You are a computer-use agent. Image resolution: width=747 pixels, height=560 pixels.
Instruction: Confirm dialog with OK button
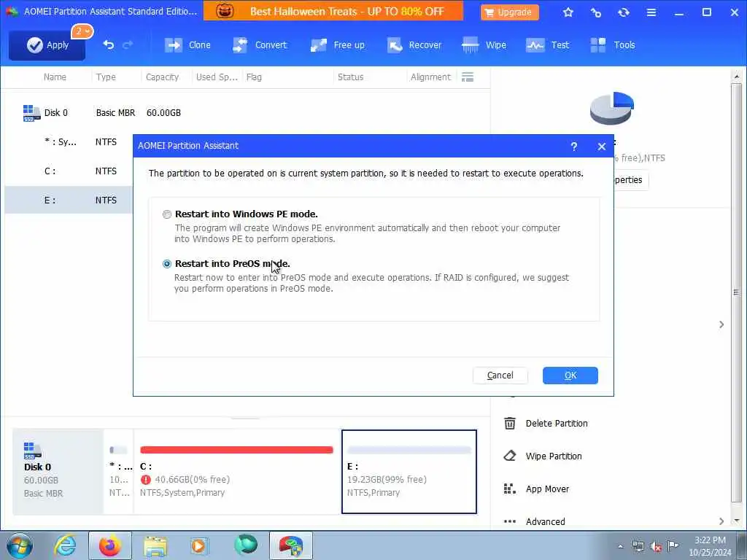pyautogui.click(x=570, y=376)
